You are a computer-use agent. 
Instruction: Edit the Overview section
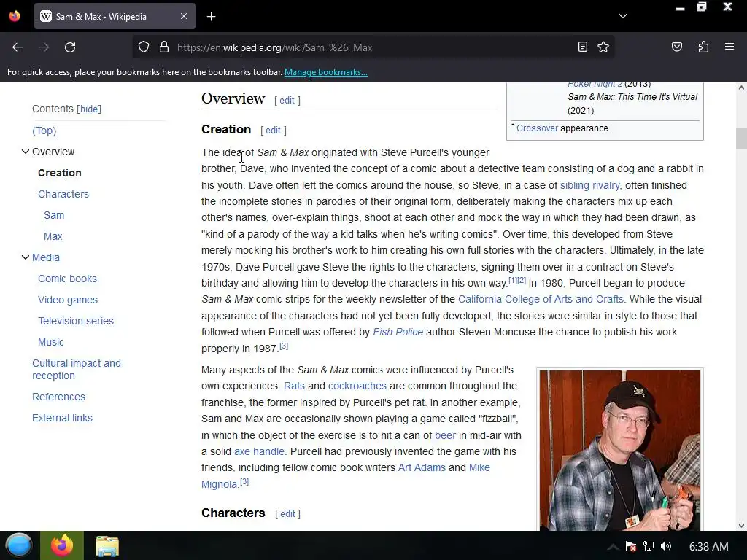coord(287,101)
